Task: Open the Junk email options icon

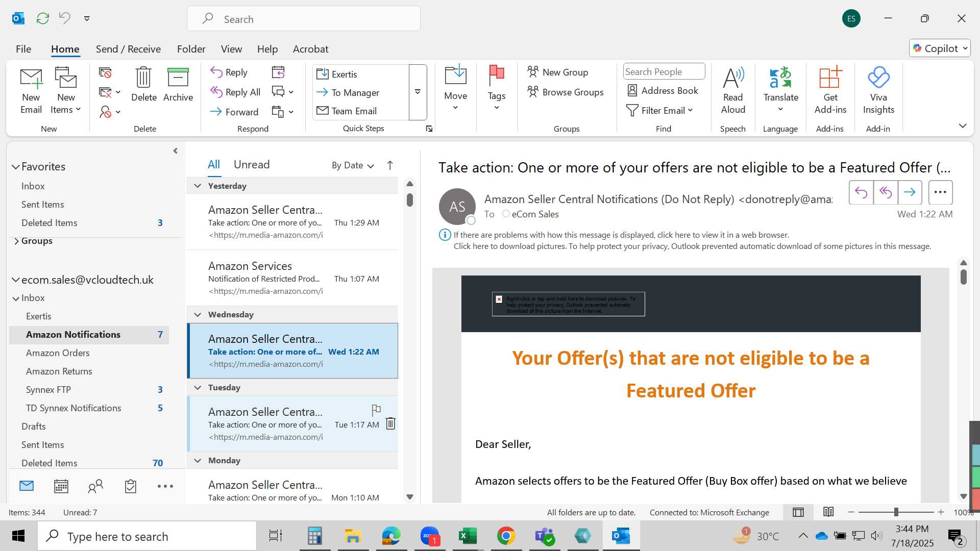Action: [109, 112]
